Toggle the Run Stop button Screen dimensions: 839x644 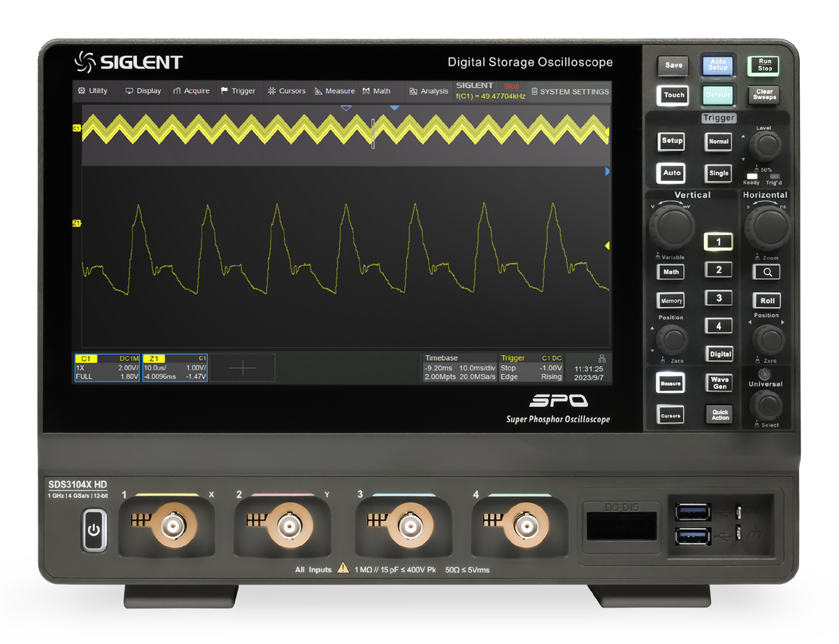tap(765, 65)
